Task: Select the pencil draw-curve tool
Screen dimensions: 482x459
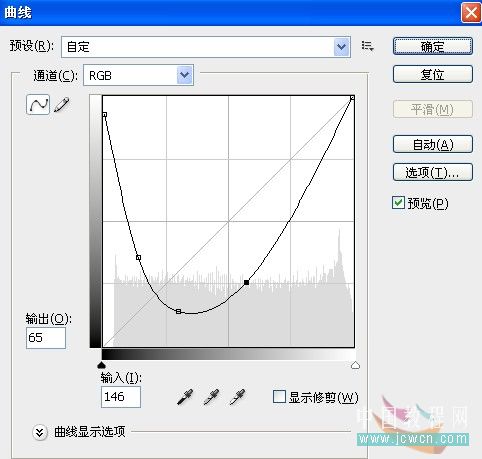Action: [x=61, y=104]
